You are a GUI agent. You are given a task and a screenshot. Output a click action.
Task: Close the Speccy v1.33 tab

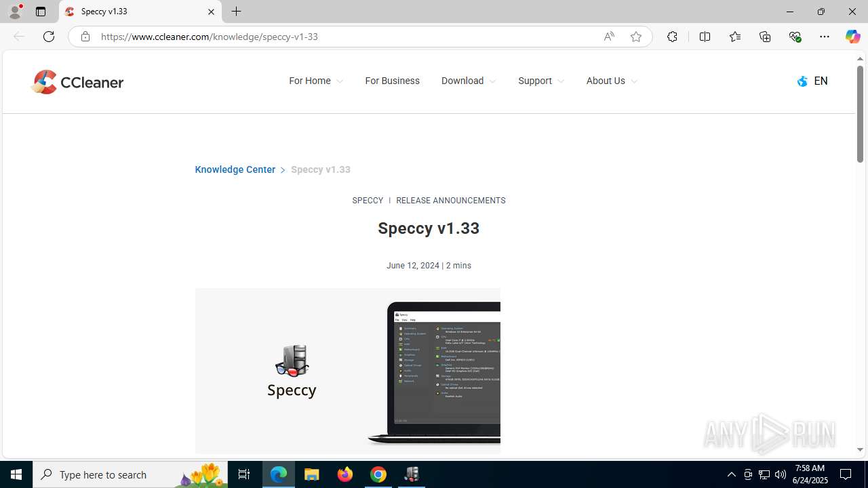(211, 12)
